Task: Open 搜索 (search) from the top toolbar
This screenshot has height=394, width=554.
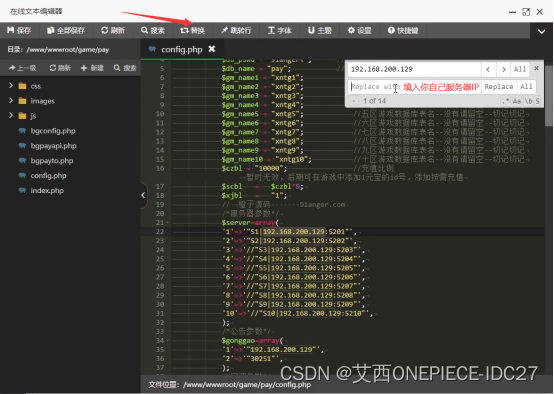Action: 153,30
